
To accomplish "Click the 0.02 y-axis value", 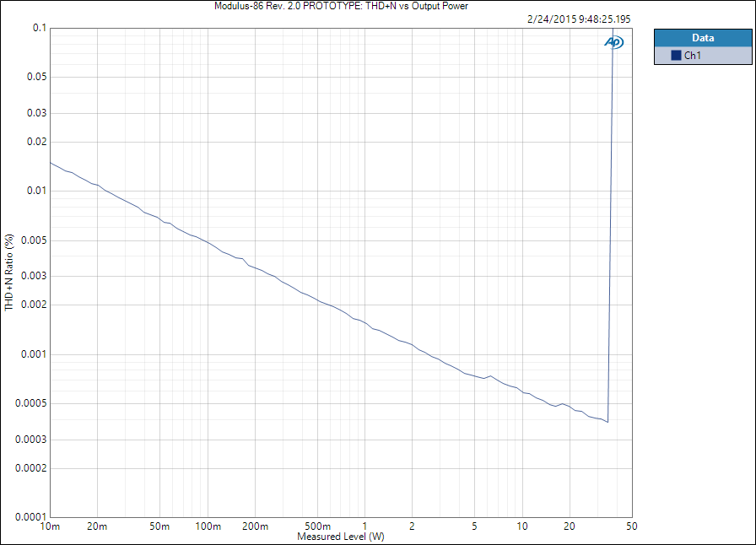I will (x=37, y=142).
